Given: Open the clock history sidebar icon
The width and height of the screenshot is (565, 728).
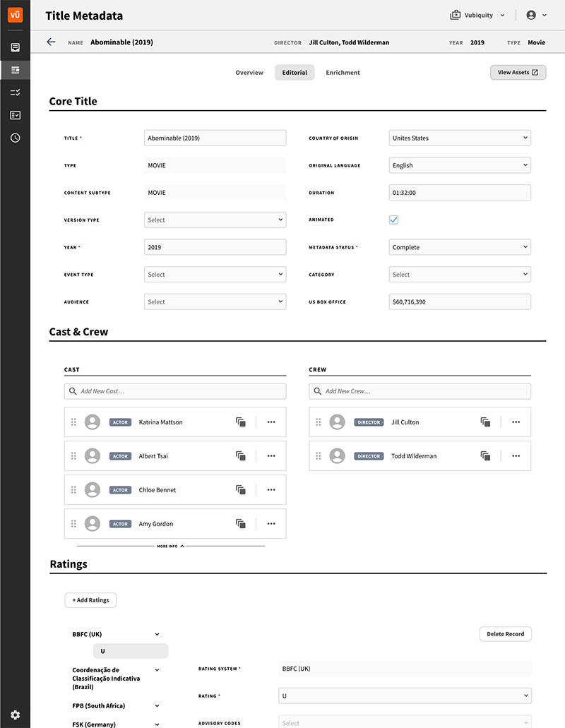Looking at the screenshot, I should click(x=16, y=138).
